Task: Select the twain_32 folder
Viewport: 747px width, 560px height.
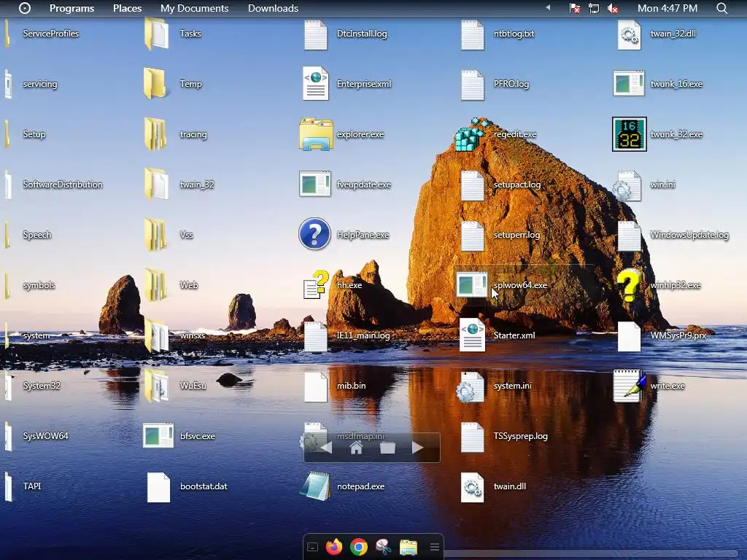Action: (156, 184)
